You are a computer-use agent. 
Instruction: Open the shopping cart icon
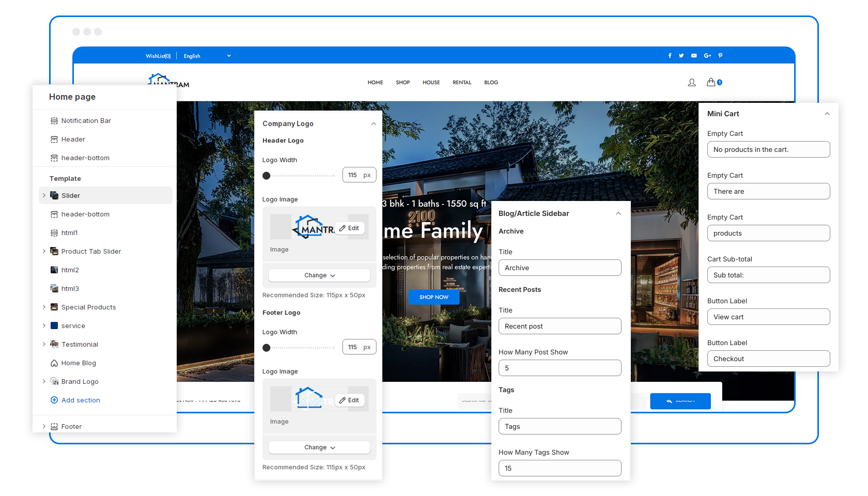click(x=711, y=82)
